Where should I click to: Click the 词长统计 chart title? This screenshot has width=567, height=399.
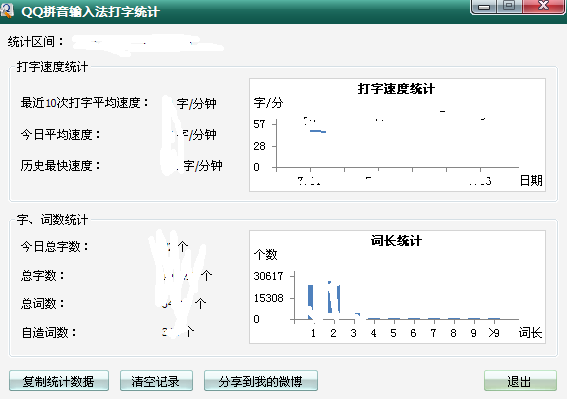pyautogui.click(x=396, y=241)
